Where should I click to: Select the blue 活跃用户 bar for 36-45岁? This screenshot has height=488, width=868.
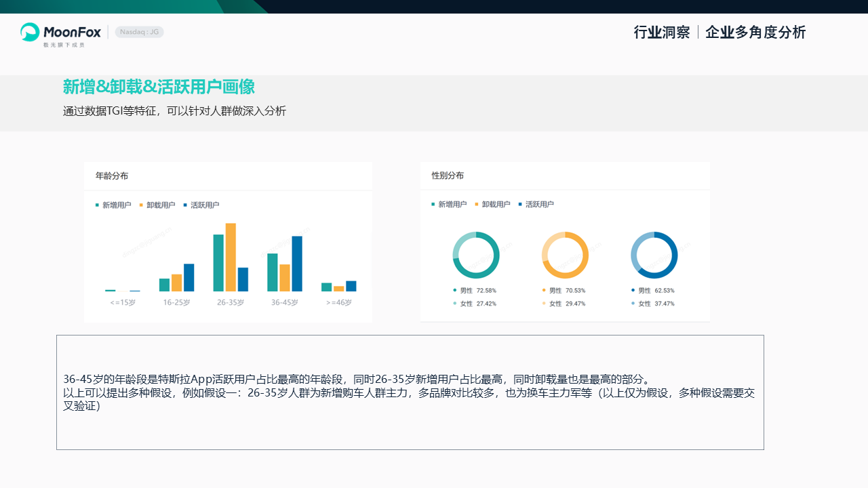[297, 264]
